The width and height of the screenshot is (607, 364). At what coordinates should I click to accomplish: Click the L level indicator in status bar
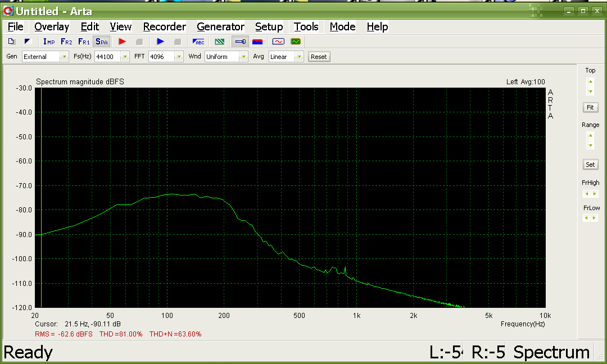point(446,352)
